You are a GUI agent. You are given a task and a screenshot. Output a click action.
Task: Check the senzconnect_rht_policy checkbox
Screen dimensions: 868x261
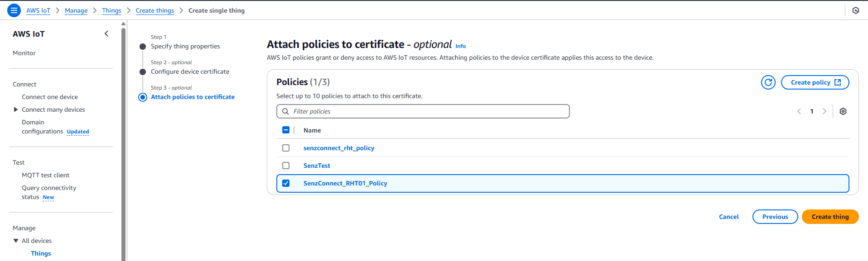click(286, 148)
